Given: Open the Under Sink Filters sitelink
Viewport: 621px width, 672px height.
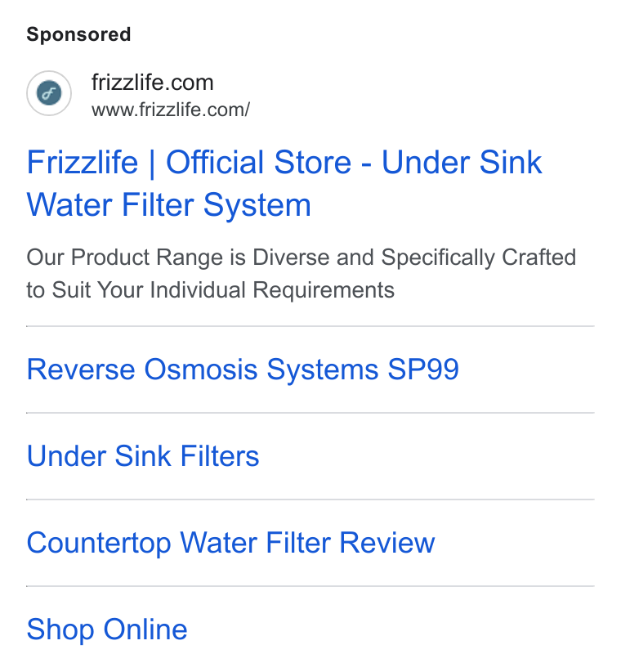Looking at the screenshot, I should (143, 455).
